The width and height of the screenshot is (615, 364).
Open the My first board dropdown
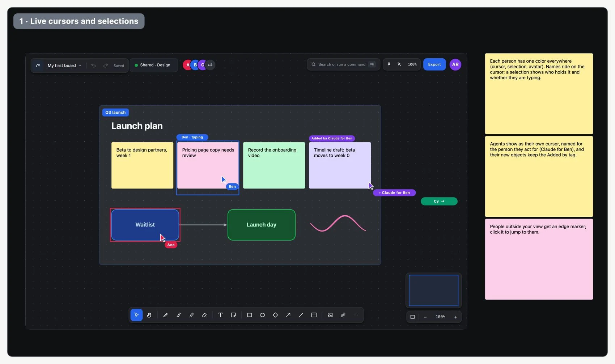click(64, 65)
